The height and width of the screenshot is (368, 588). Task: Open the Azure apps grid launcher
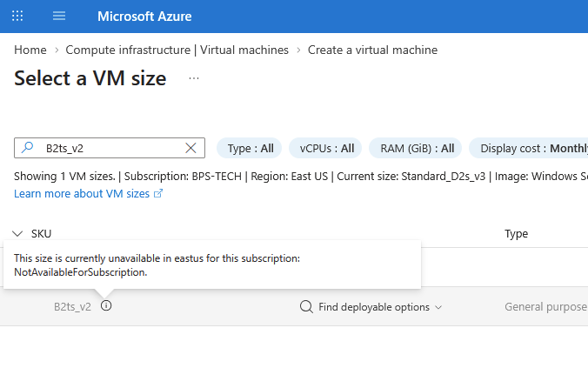tap(17, 17)
